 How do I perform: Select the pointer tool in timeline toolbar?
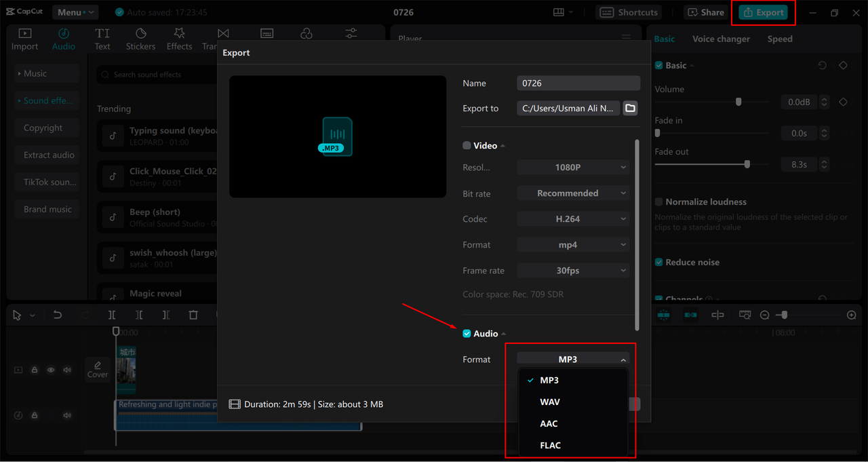point(17,315)
